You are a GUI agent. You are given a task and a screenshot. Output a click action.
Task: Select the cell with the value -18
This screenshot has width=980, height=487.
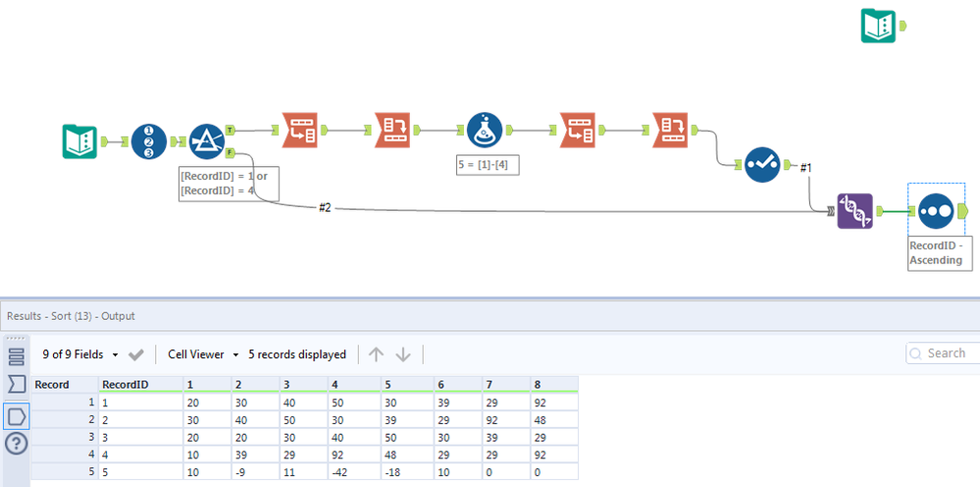[x=405, y=471]
